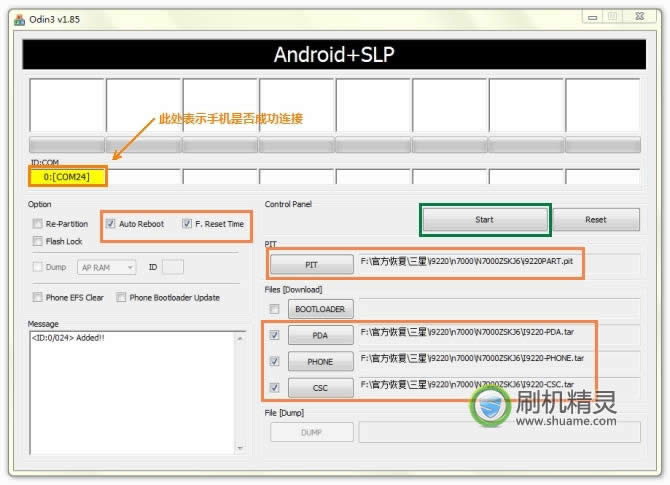Select the yellow COM24 port box
The width and height of the screenshot is (670, 485).
(67, 177)
